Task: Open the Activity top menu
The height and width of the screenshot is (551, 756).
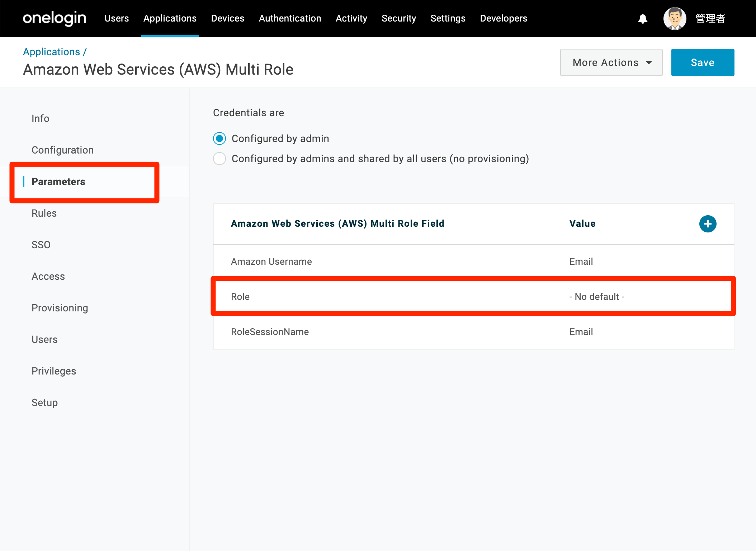Action: pyautogui.click(x=351, y=18)
